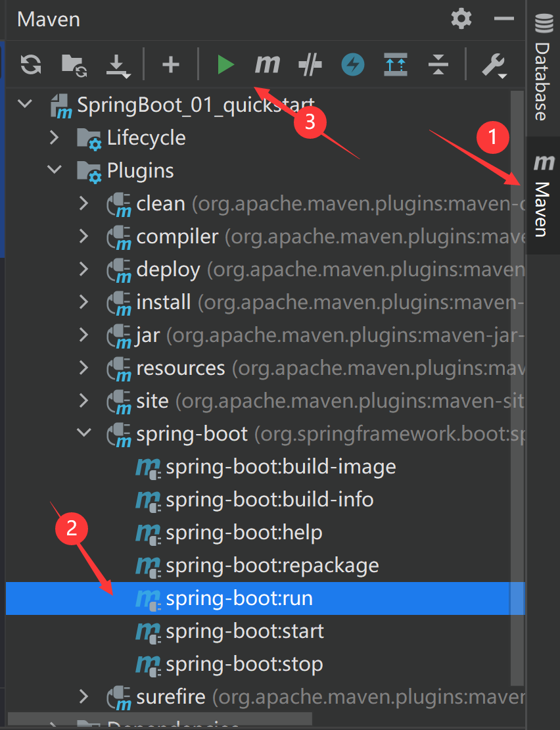Image resolution: width=560 pixels, height=730 pixels.
Task: Click the horizontal scrollbar at panel bottom
Action: point(160,719)
